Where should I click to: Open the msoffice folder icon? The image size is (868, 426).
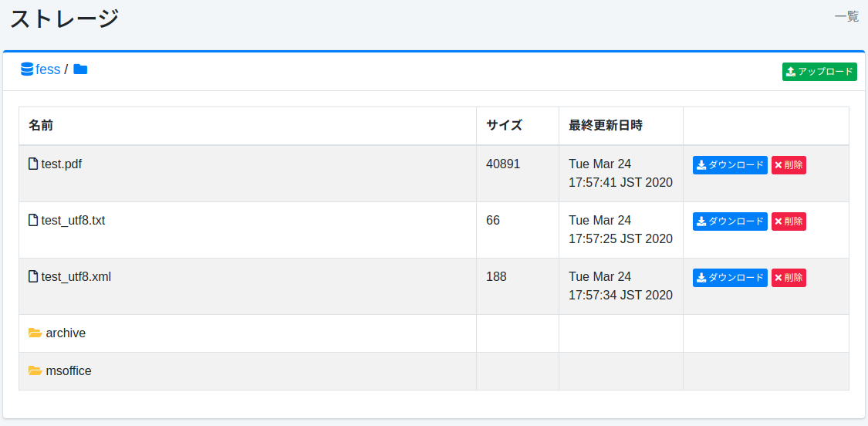pyautogui.click(x=35, y=371)
